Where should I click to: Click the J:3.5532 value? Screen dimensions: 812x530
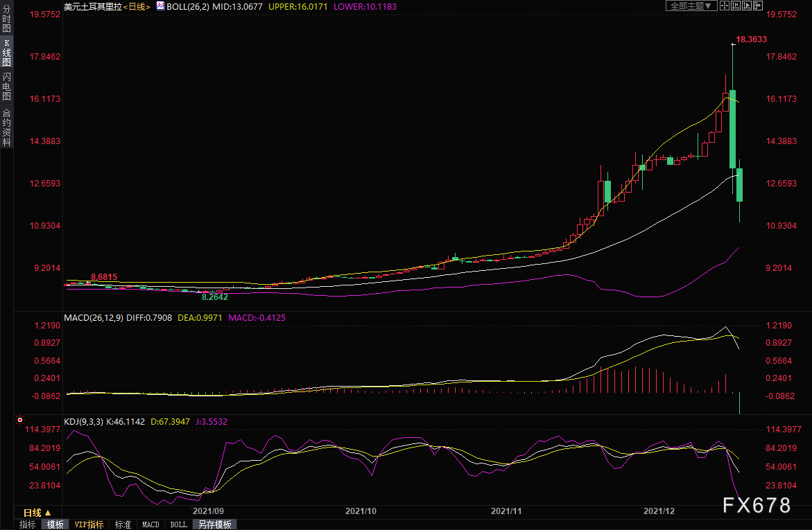tap(211, 422)
